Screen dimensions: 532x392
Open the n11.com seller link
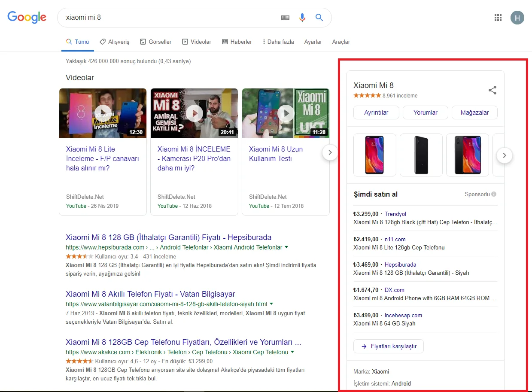[395, 239]
